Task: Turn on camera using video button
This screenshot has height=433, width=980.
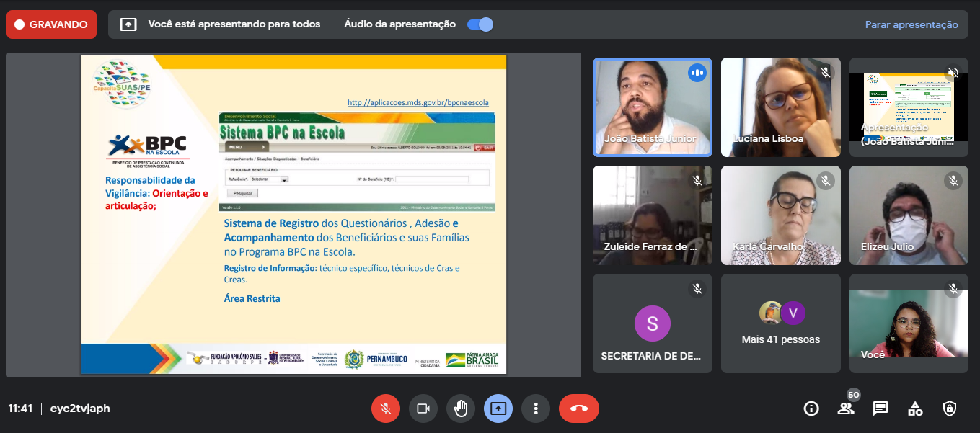Action: pos(423,409)
